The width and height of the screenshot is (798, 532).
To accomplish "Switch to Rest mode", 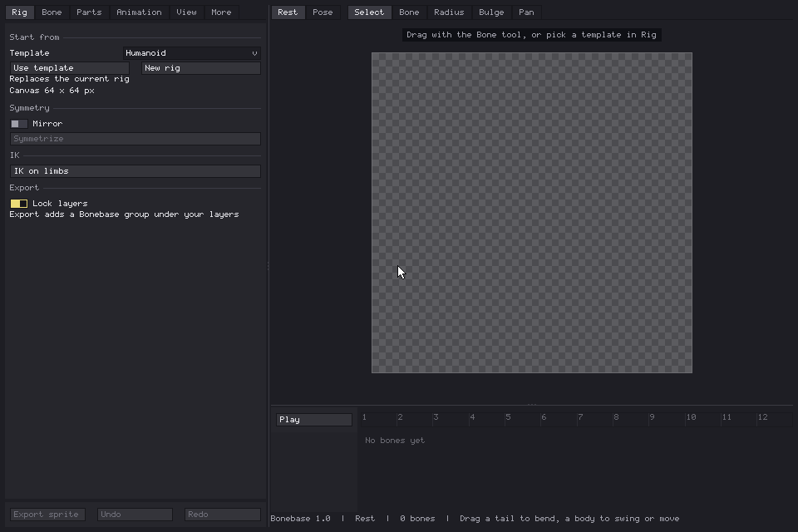I will pos(288,12).
